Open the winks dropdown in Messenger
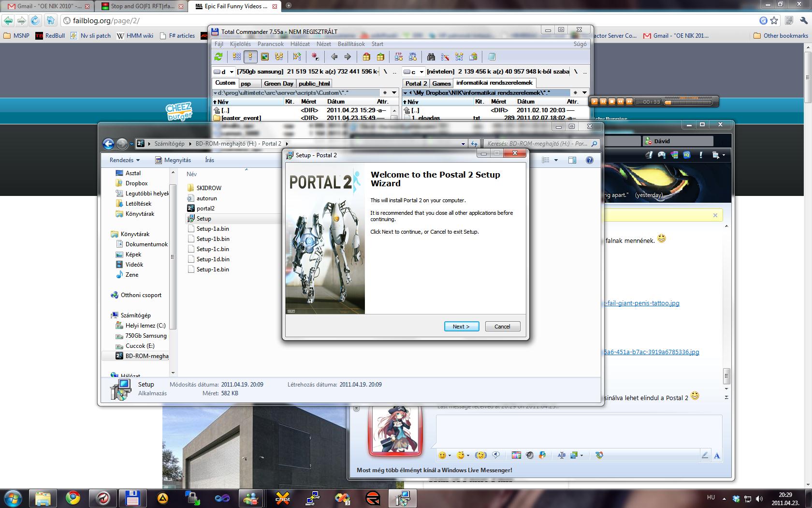 (x=468, y=455)
